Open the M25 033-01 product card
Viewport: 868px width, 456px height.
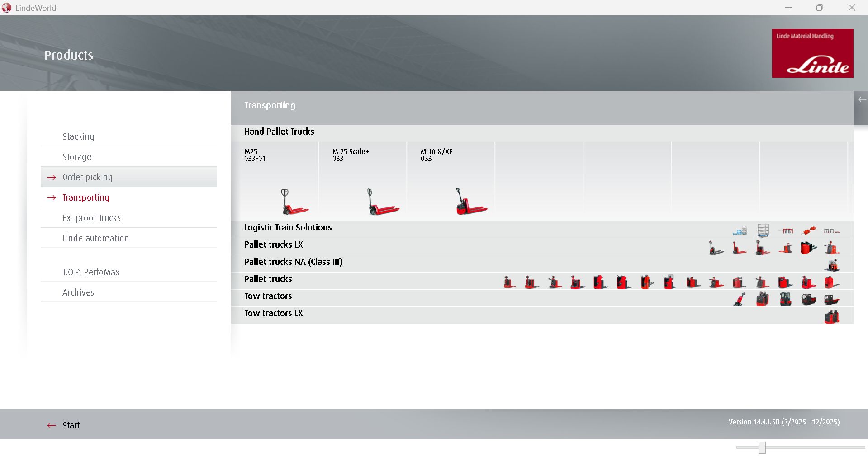pyautogui.click(x=275, y=181)
